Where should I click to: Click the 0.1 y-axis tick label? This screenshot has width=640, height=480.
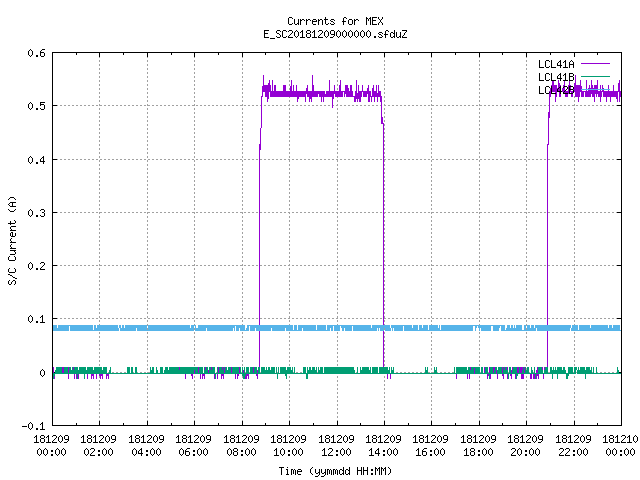[36, 319]
